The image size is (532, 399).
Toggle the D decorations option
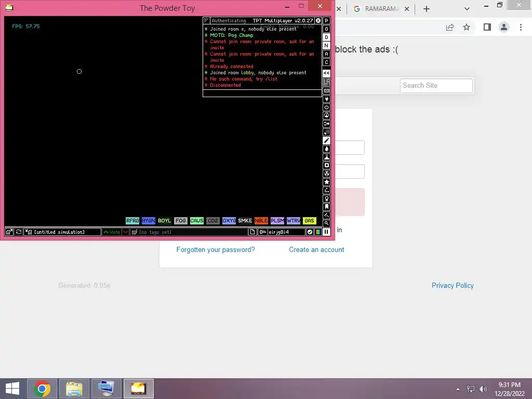pos(326,37)
